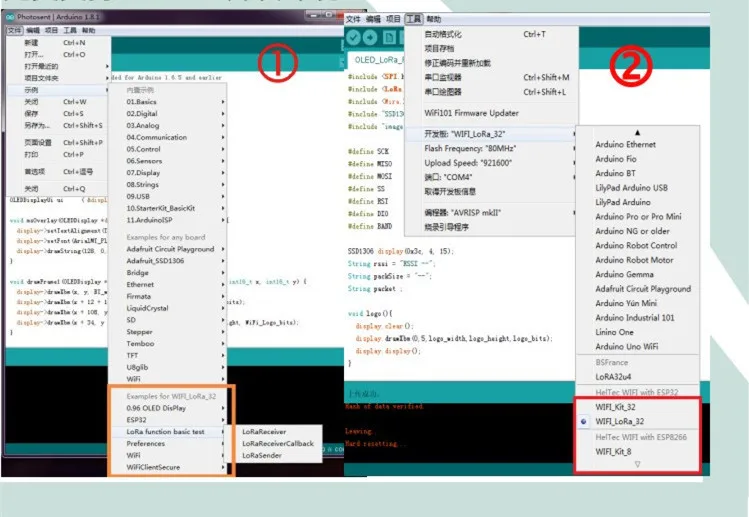Expand WiFiClientSecure examples submenu
The width and height of the screenshot is (749, 517).
coord(168,467)
